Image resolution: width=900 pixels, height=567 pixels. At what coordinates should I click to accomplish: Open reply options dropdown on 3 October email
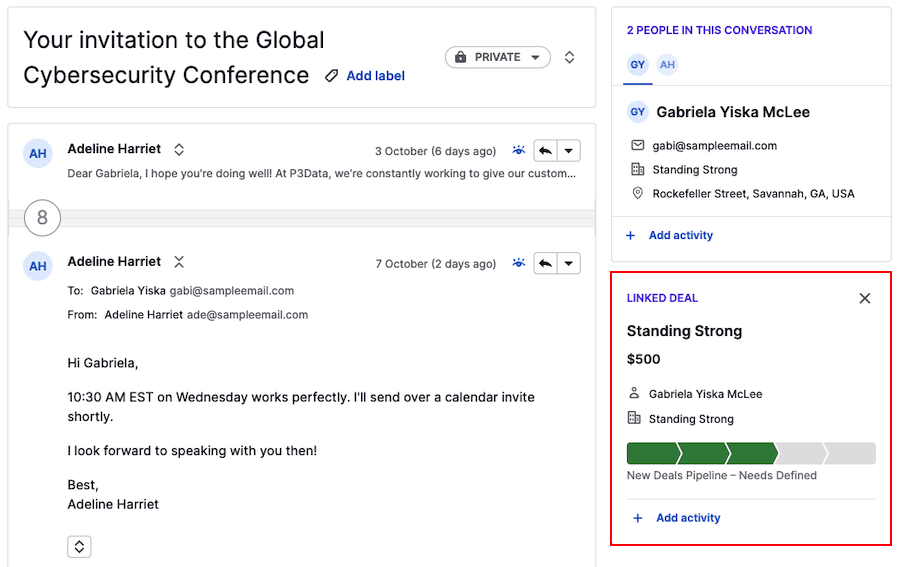pos(568,151)
